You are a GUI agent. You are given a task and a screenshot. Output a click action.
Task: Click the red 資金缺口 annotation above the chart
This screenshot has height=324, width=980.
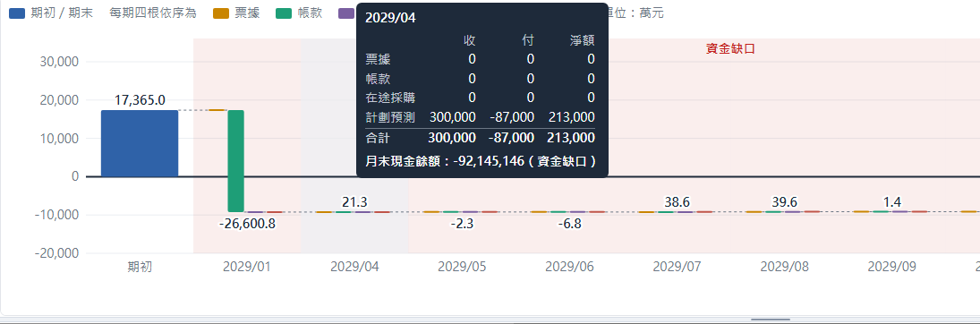730,49
